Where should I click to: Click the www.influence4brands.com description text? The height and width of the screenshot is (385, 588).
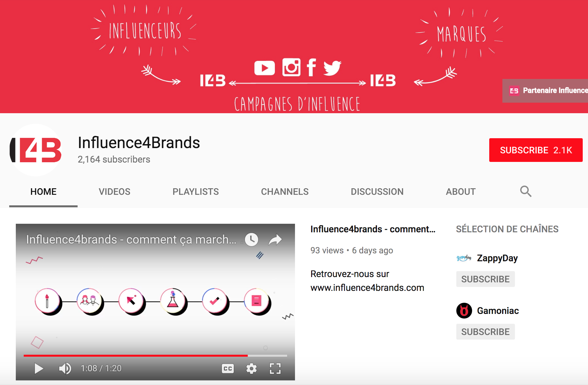(367, 288)
